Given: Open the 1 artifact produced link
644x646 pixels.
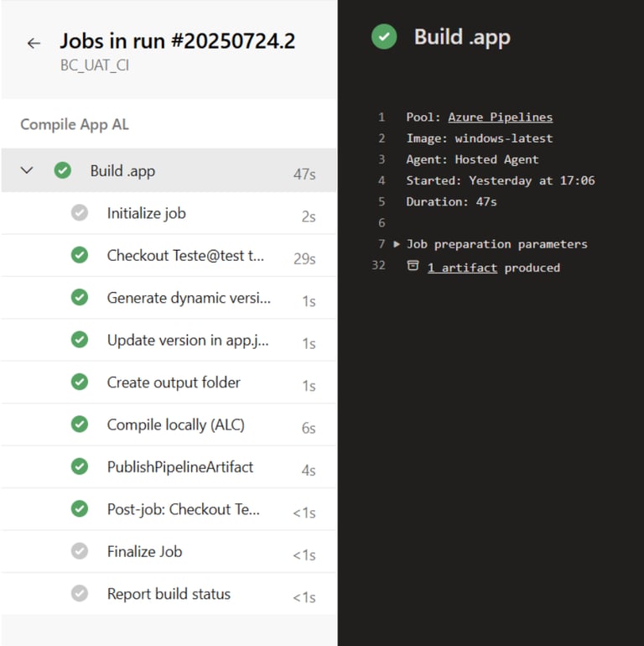Looking at the screenshot, I should 462,268.
